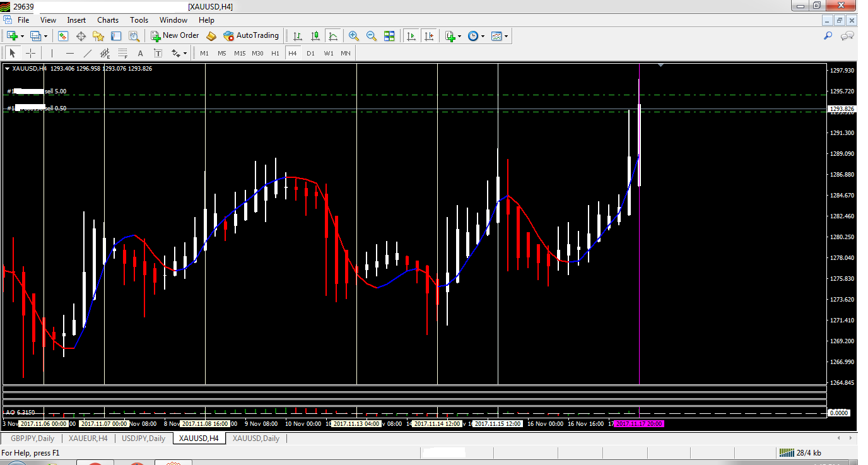Viewport: 868px width, 465px height.
Task: Switch to H1 timeframe
Action: point(275,53)
